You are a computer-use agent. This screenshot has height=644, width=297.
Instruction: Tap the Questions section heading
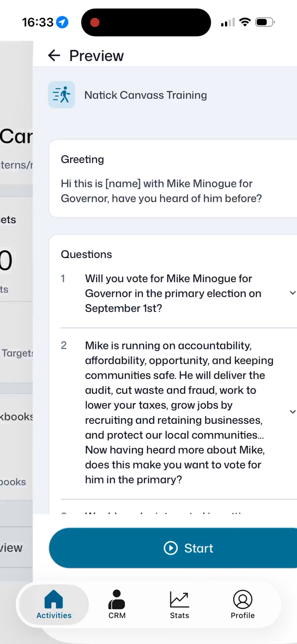point(86,254)
